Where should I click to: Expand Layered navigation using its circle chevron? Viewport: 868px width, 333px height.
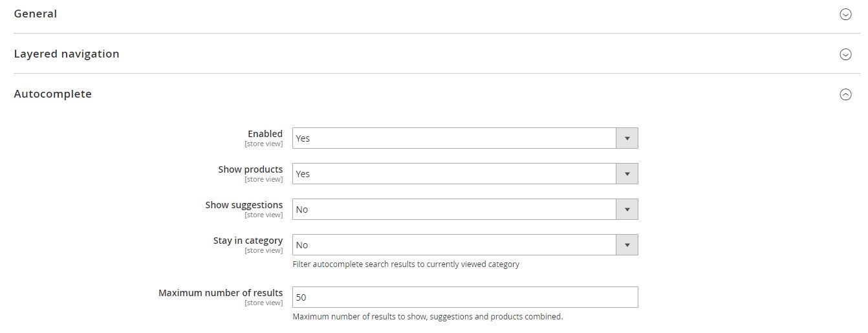tap(845, 54)
